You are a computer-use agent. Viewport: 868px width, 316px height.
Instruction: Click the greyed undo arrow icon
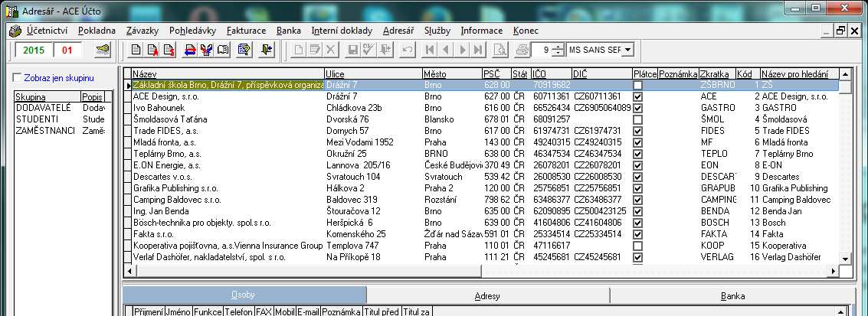click(x=408, y=50)
